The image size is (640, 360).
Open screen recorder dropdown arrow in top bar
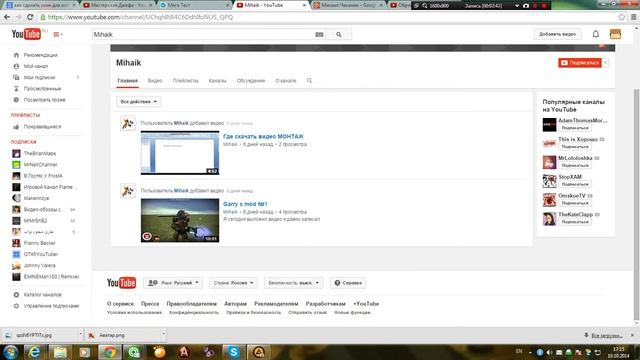tap(517, 6)
